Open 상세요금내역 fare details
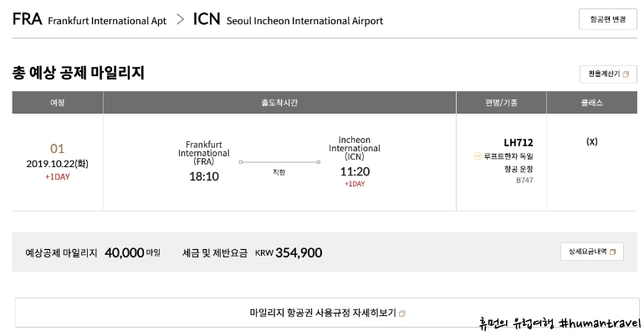 591,252
